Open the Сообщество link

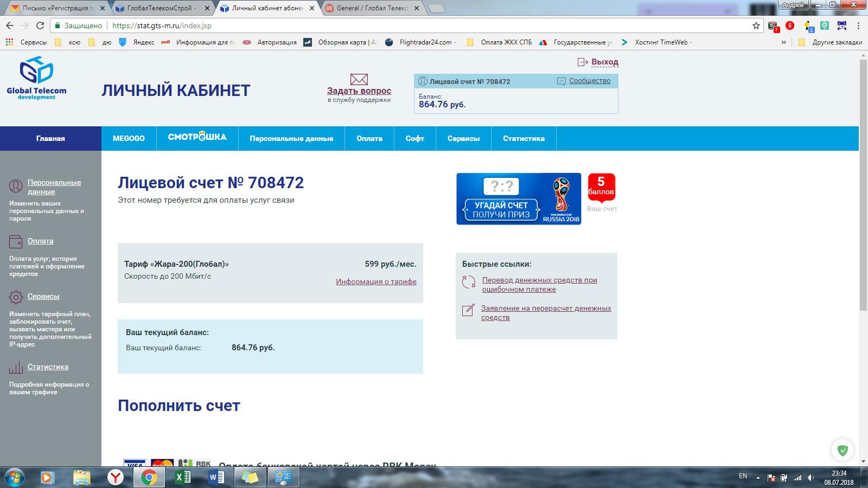coord(590,81)
